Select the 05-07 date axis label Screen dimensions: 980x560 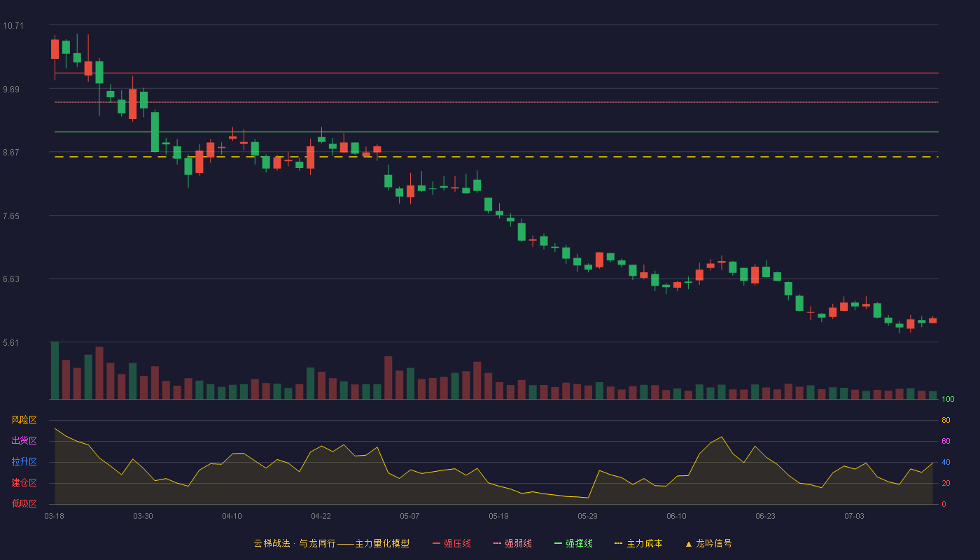pos(409,516)
